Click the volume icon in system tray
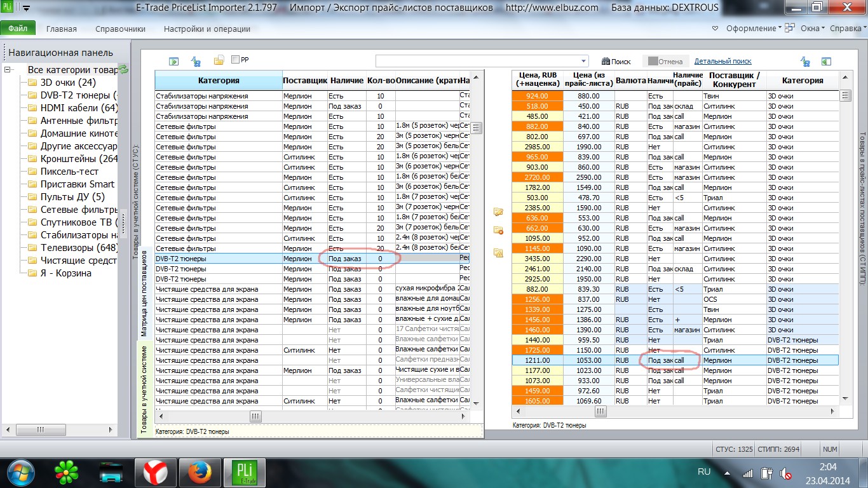The image size is (868, 488). coord(785,473)
